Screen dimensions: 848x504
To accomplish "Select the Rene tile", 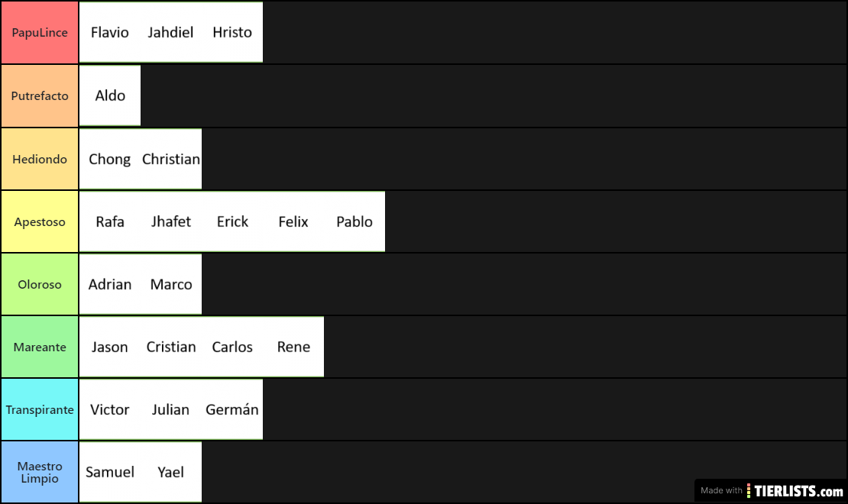I will click(x=293, y=347).
